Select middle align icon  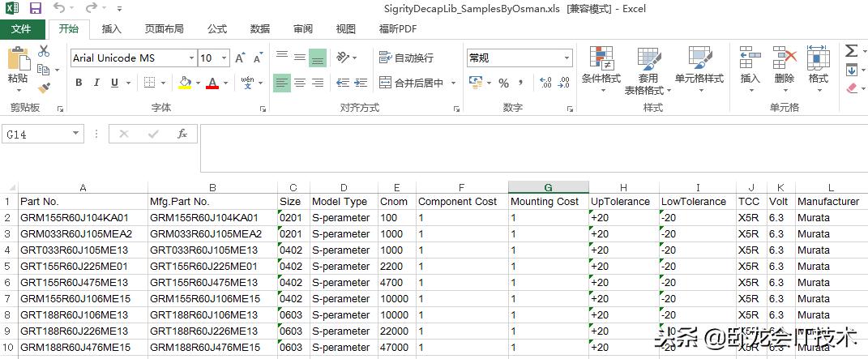tap(300, 58)
